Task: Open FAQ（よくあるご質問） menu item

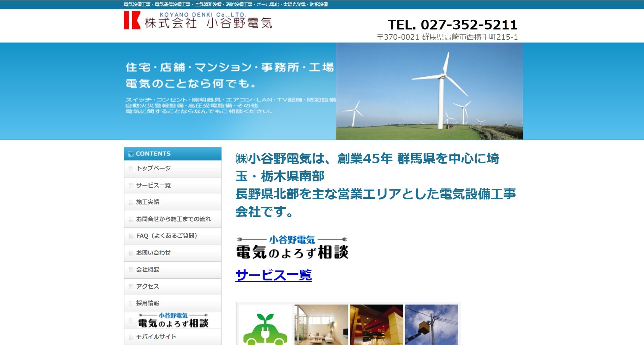Action: [173, 236]
